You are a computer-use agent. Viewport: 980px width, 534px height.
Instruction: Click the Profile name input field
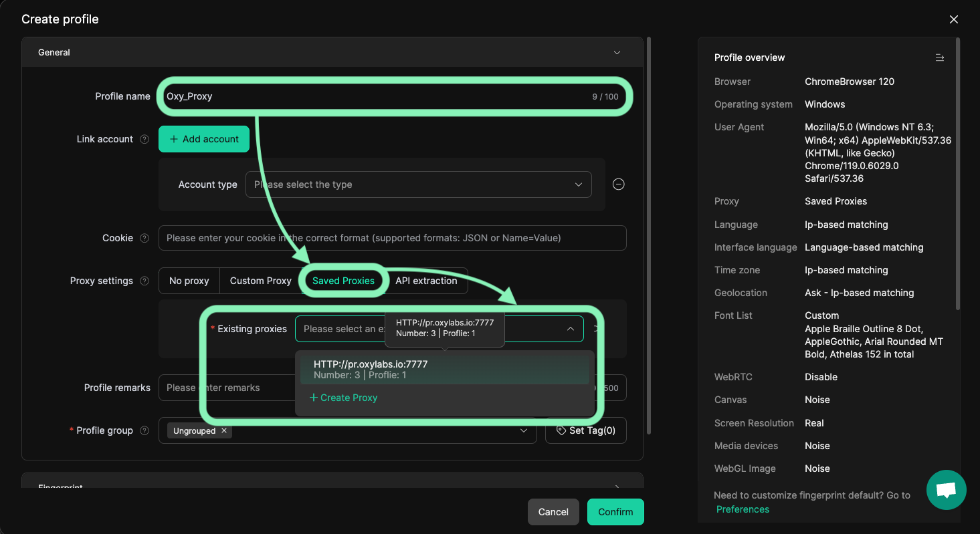point(375,96)
